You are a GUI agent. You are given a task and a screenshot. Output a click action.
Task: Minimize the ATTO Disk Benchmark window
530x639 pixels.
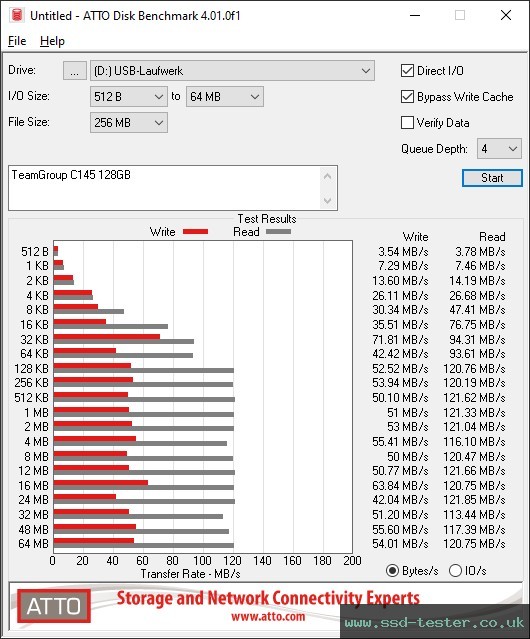coord(415,15)
